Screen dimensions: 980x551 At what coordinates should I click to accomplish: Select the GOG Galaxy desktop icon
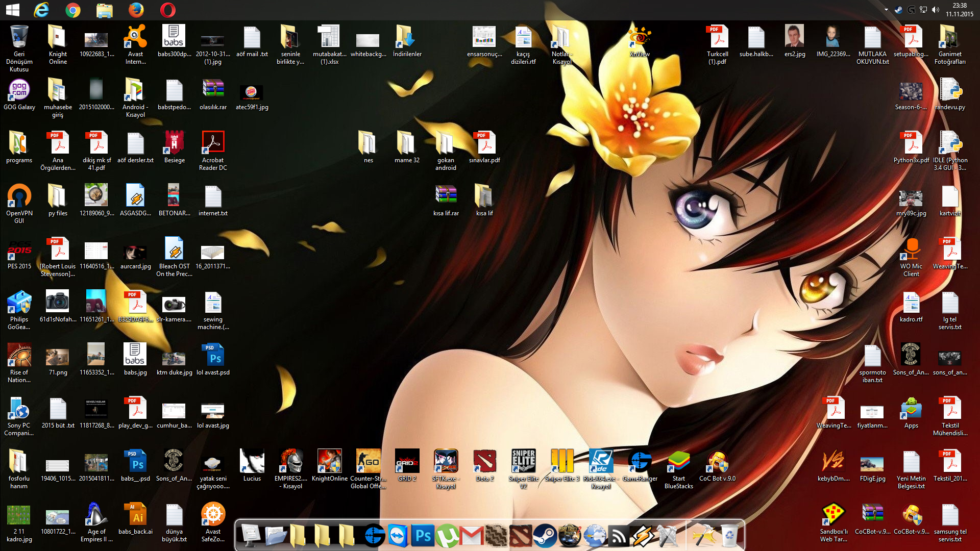coord(19,94)
